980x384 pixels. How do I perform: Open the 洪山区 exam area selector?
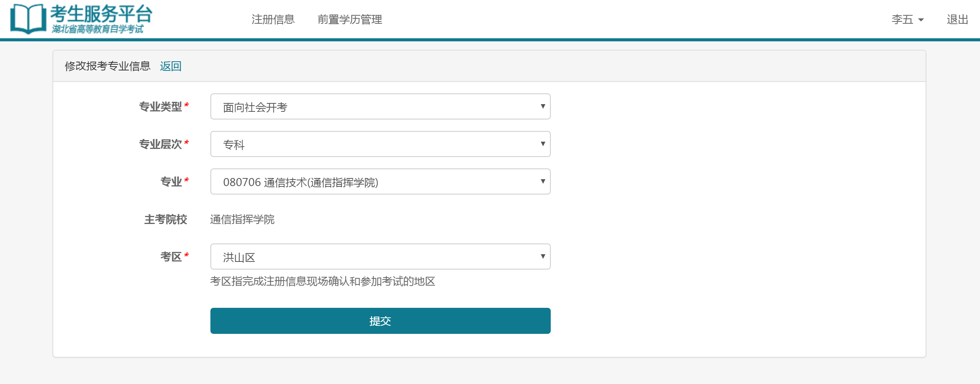click(380, 256)
